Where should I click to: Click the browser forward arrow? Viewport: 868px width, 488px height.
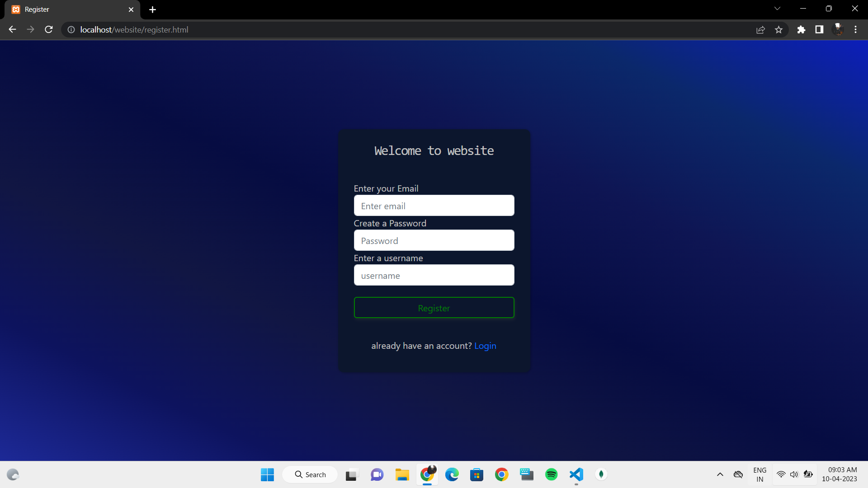[x=30, y=29]
